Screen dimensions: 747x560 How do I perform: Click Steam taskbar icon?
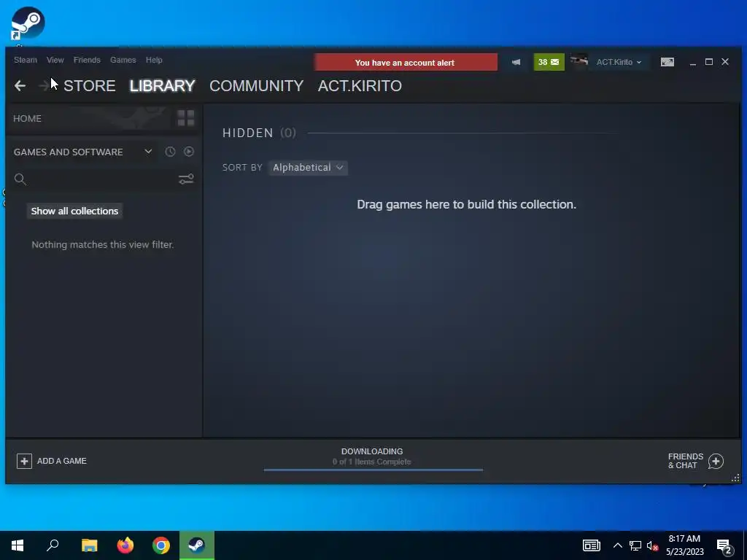[x=197, y=545]
